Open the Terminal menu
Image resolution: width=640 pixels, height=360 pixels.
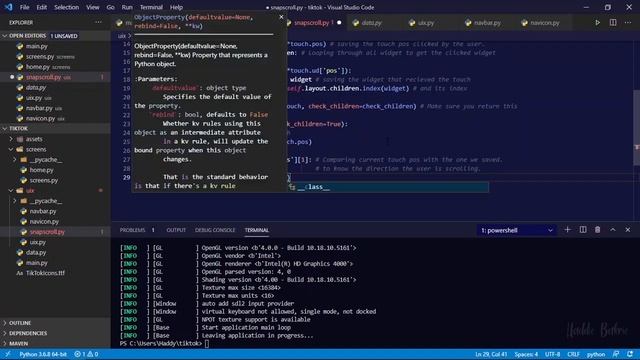(151, 7)
